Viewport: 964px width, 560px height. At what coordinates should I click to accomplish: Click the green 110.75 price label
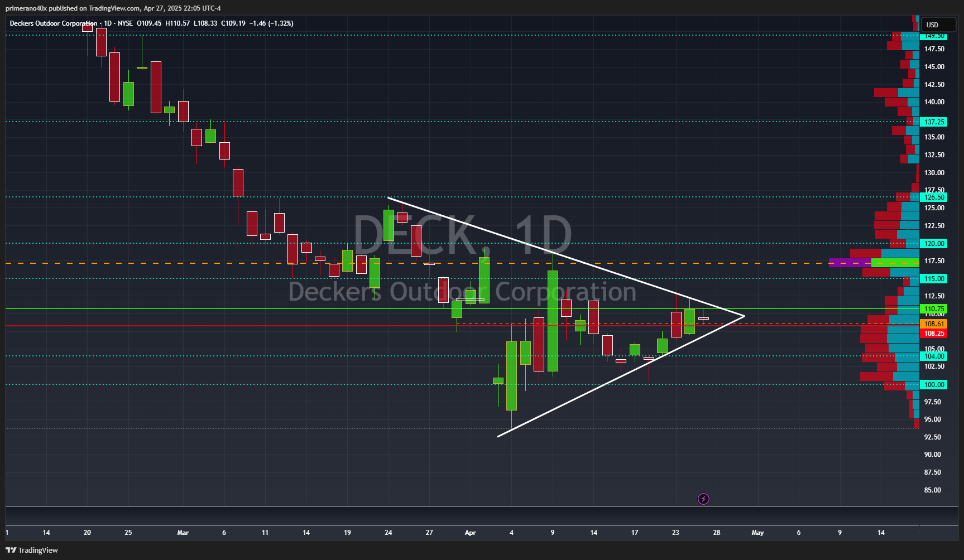[x=934, y=308]
